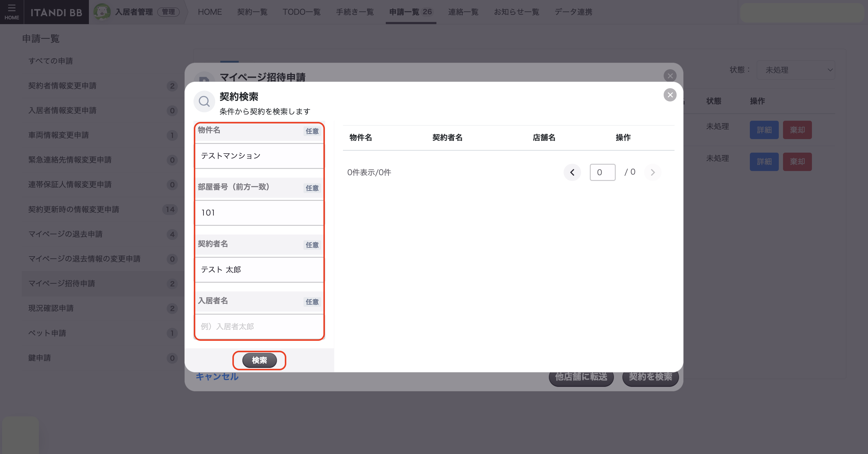Open the TODO一覧 tab

301,12
